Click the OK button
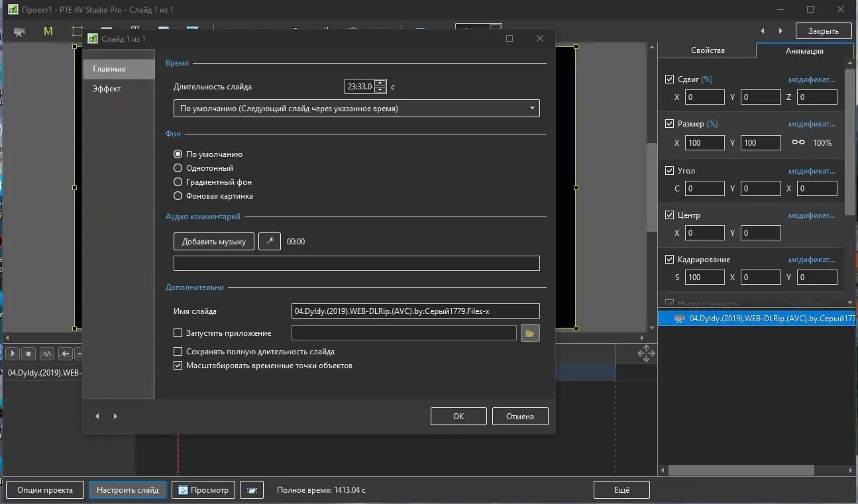This screenshot has width=858, height=504. [x=458, y=416]
